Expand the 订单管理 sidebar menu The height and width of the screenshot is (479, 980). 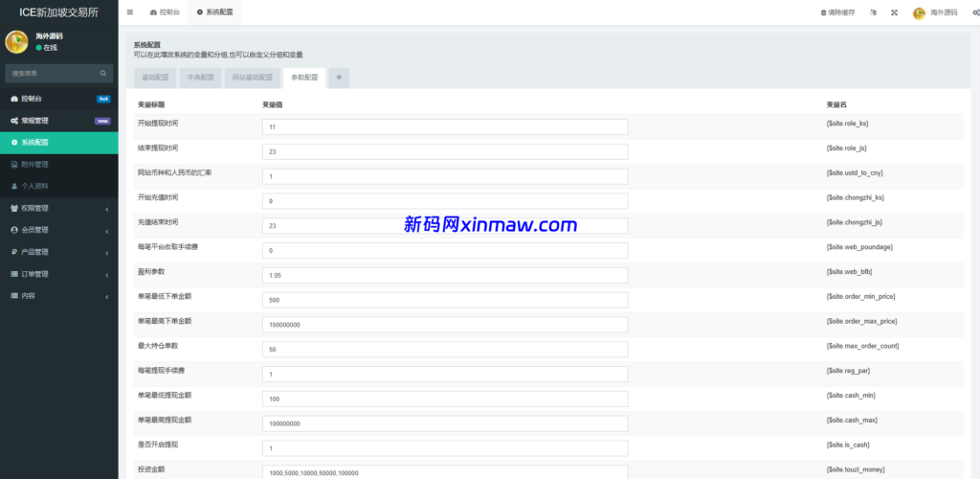[58, 274]
